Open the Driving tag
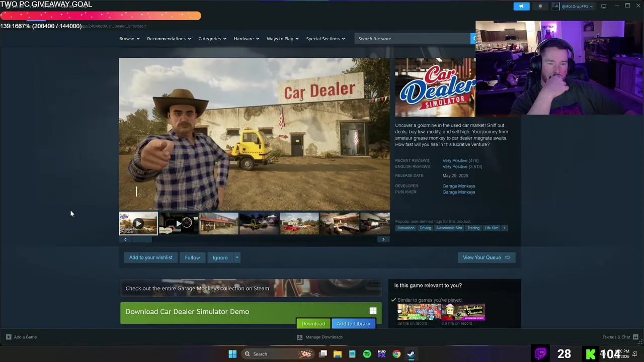Screen dimensions: 644x362 click(x=425, y=228)
